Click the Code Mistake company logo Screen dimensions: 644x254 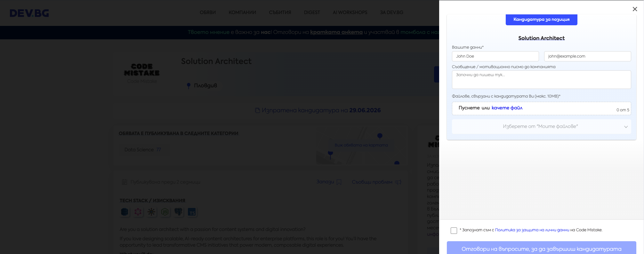tap(142, 70)
